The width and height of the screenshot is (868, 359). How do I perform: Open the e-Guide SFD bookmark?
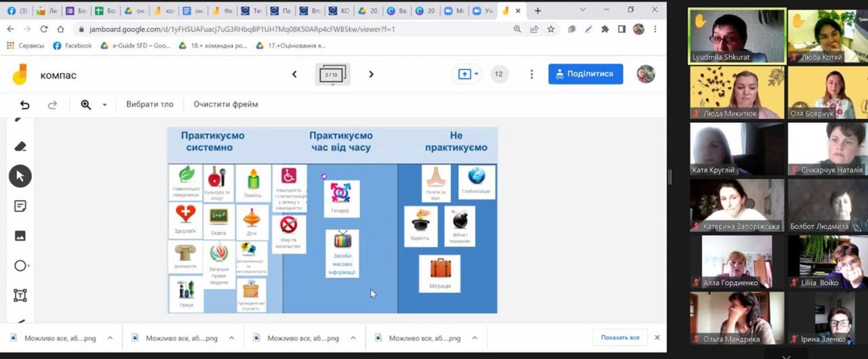click(x=135, y=45)
